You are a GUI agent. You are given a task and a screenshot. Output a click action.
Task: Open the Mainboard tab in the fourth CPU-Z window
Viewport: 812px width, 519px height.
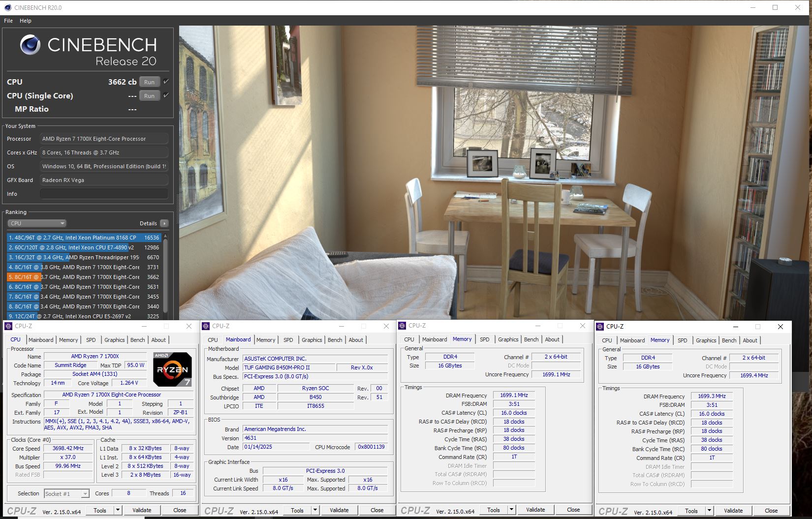pyautogui.click(x=632, y=340)
